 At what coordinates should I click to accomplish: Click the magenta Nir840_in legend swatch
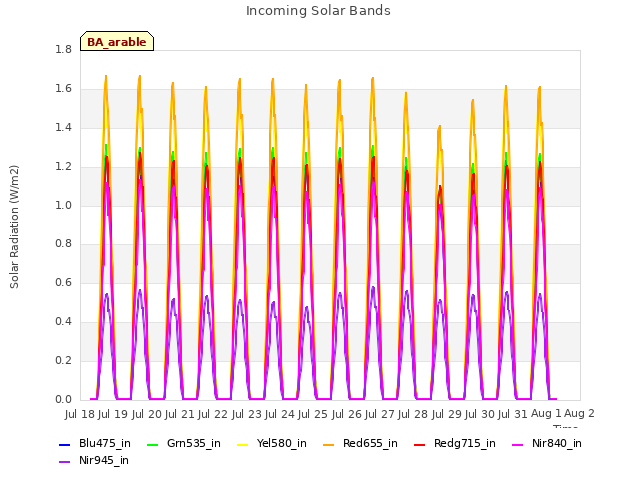[x=518, y=444]
